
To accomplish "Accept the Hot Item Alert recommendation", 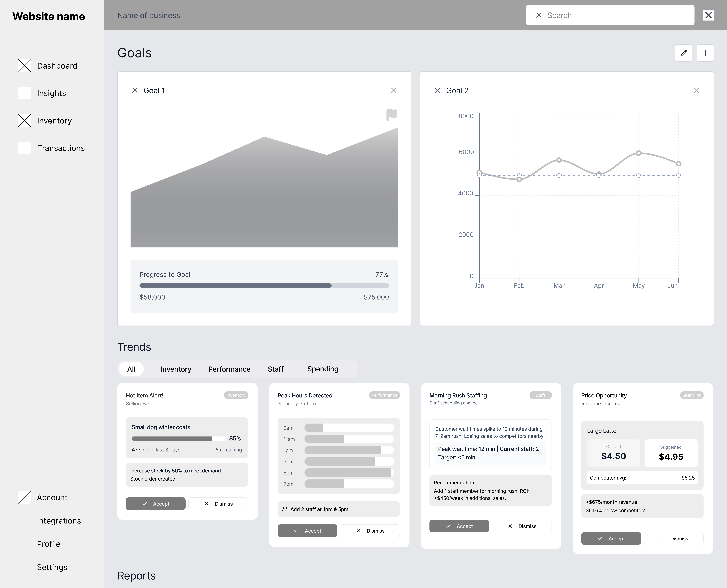I will click(155, 504).
